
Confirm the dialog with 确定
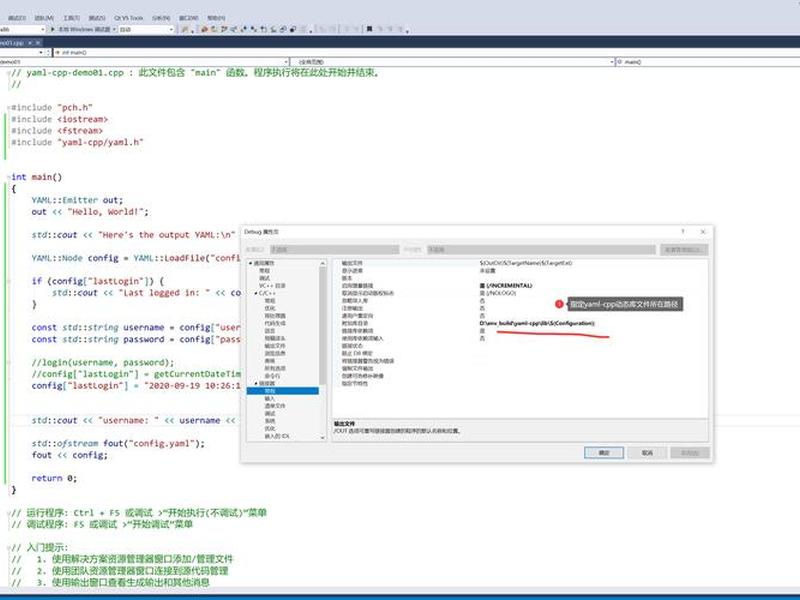(604, 453)
